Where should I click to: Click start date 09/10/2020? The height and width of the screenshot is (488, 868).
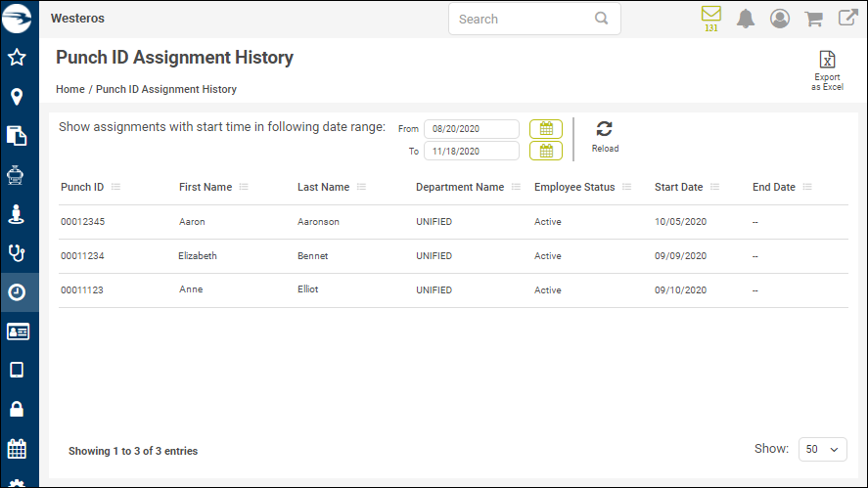(x=680, y=289)
